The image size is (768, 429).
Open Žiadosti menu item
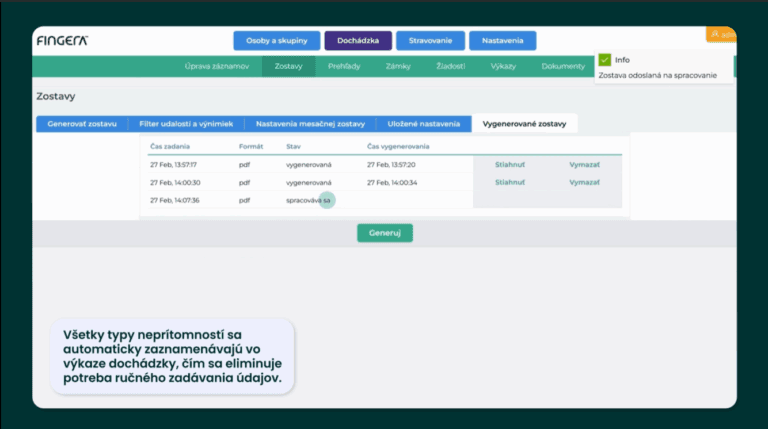pyautogui.click(x=450, y=66)
